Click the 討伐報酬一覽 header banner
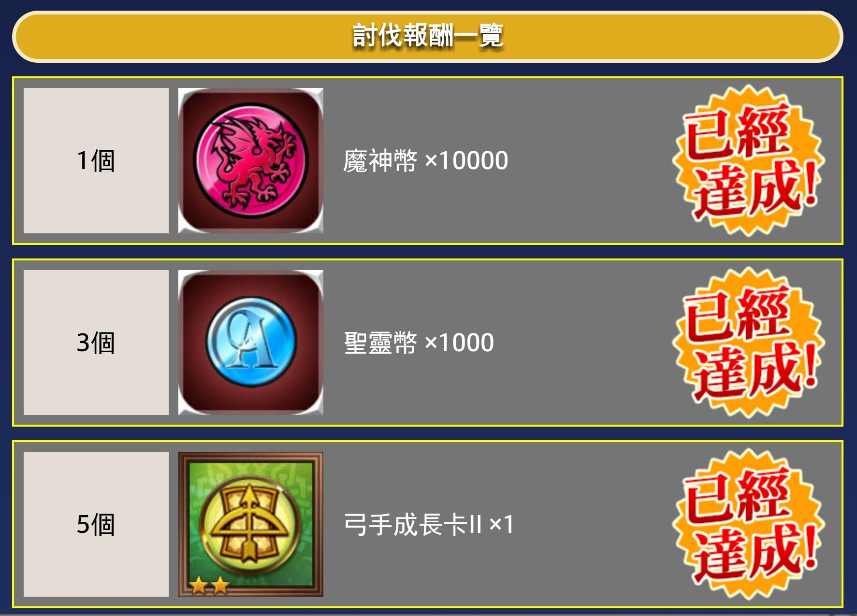Screen dimensions: 857x616 pos(428,37)
